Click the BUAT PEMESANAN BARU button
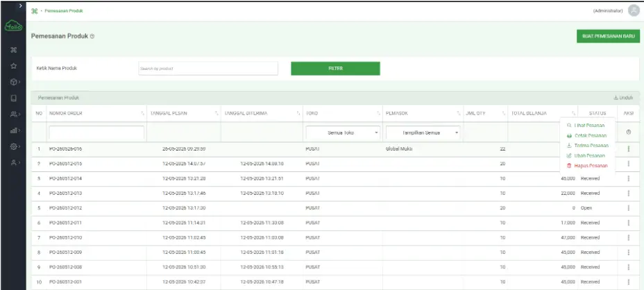Screen dimensions: 644x290 608,36
